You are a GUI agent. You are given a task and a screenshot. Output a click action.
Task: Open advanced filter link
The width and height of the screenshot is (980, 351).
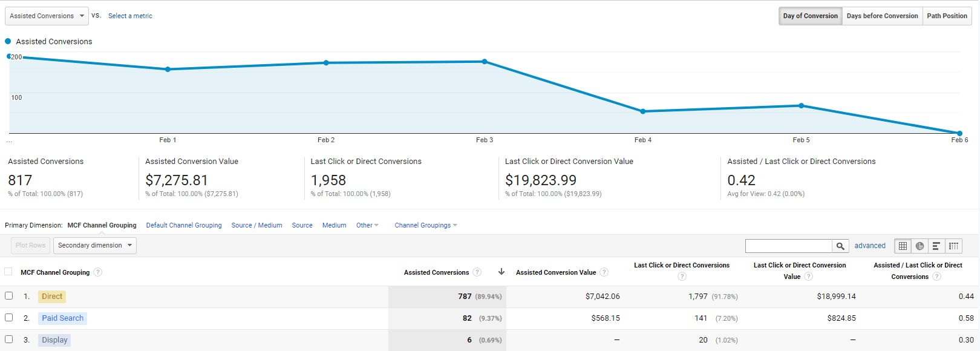tap(870, 246)
